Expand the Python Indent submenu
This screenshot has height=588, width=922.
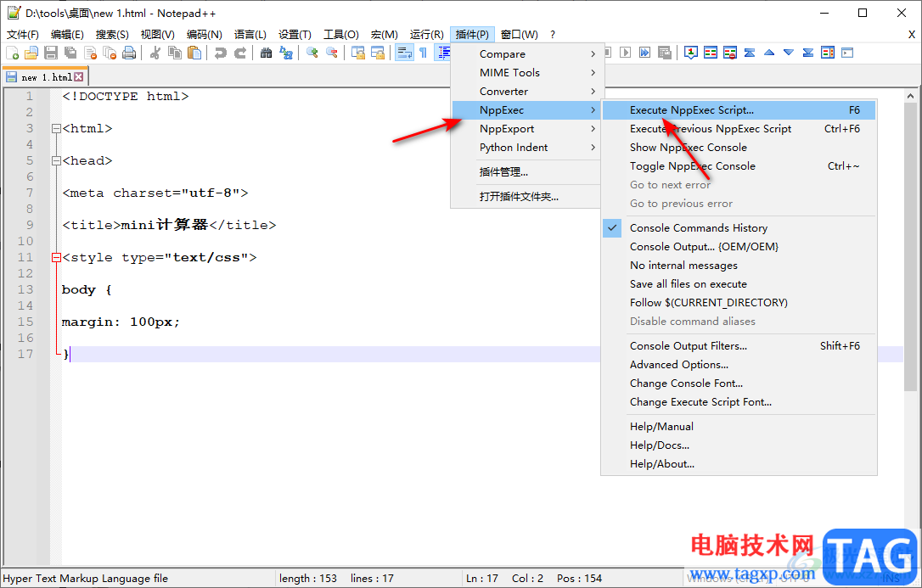[526, 148]
